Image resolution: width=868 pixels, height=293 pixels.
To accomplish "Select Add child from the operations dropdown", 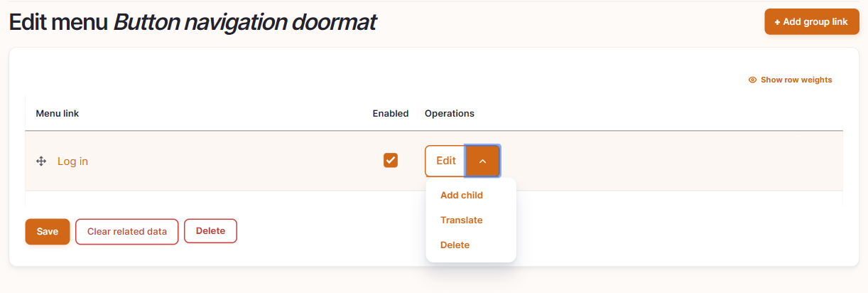I will pos(462,195).
